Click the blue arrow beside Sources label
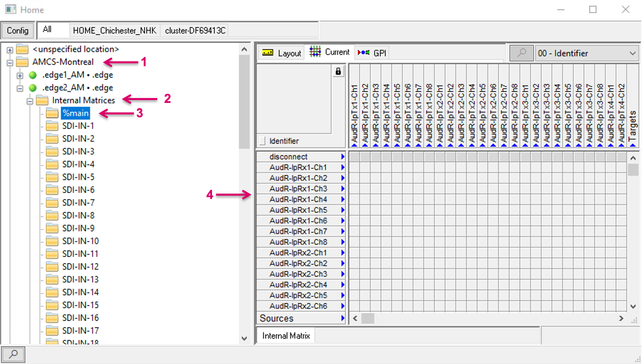This screenshot has width=642, height=364. (343, 318)
